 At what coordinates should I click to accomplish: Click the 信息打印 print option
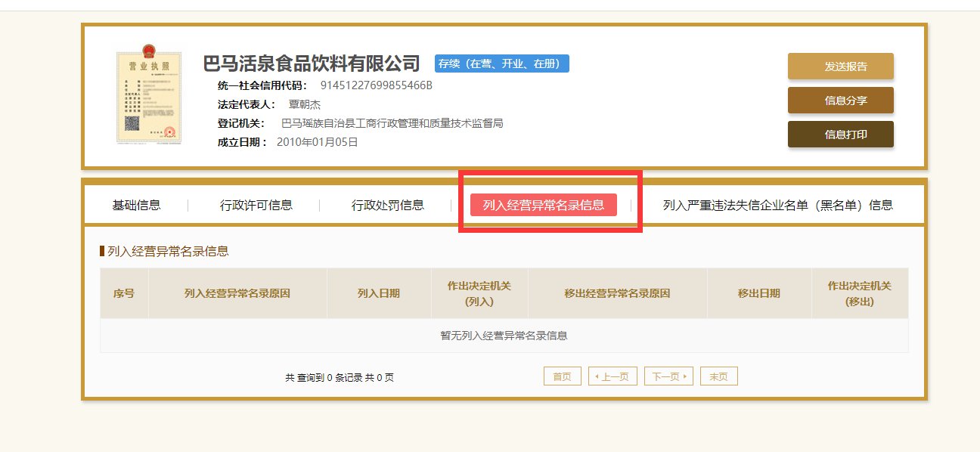841,134
